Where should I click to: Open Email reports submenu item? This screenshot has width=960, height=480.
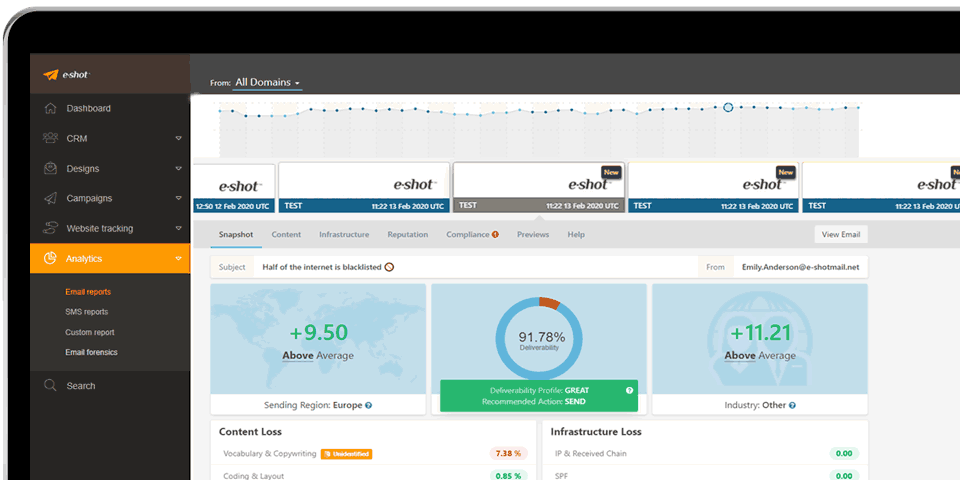click(x=88, y=292)
